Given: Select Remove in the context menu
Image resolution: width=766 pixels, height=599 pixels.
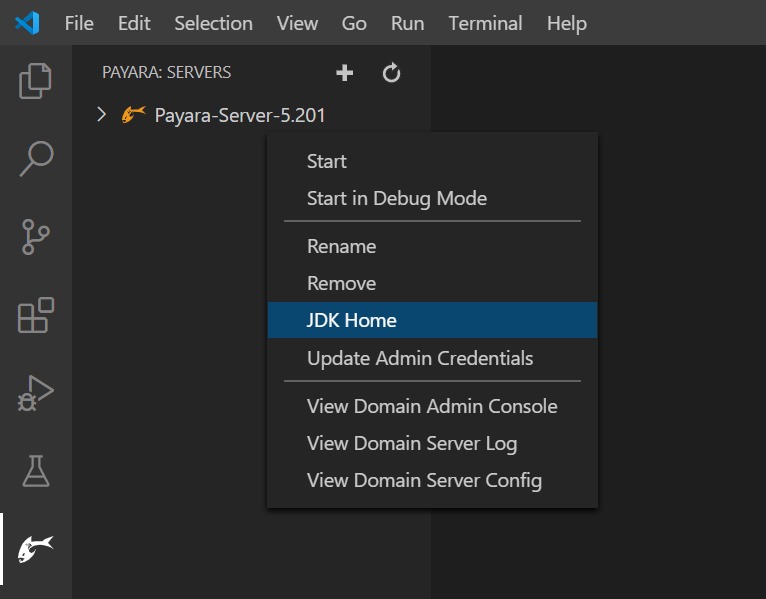Looking at the screenshot, I should point(342,283).
